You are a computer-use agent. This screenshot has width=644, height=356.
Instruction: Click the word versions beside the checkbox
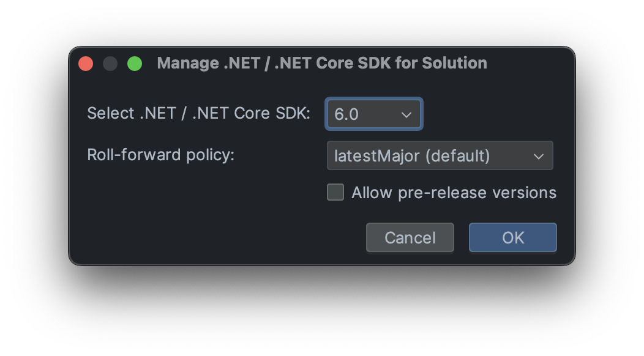pos(525,193)
